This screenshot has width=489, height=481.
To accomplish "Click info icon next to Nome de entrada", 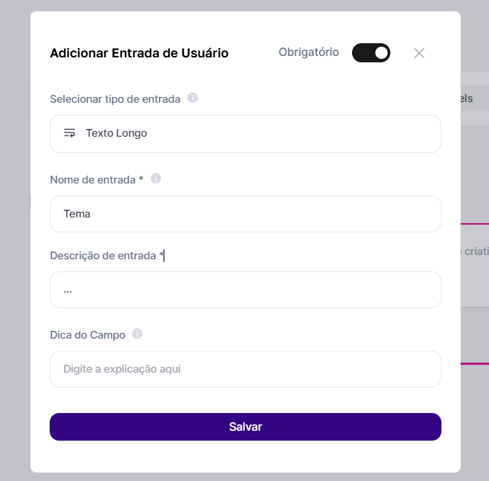I will (x=156, y=179).
